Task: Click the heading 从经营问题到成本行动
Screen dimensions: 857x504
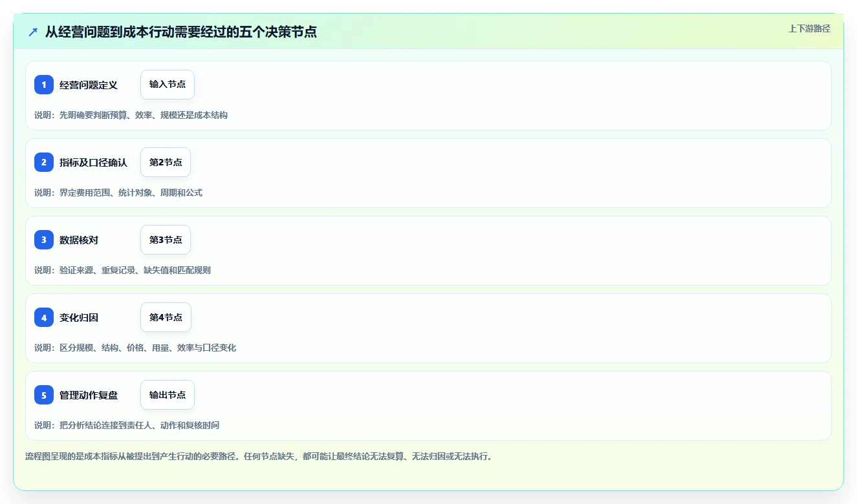Action: (x=181, y=32)
